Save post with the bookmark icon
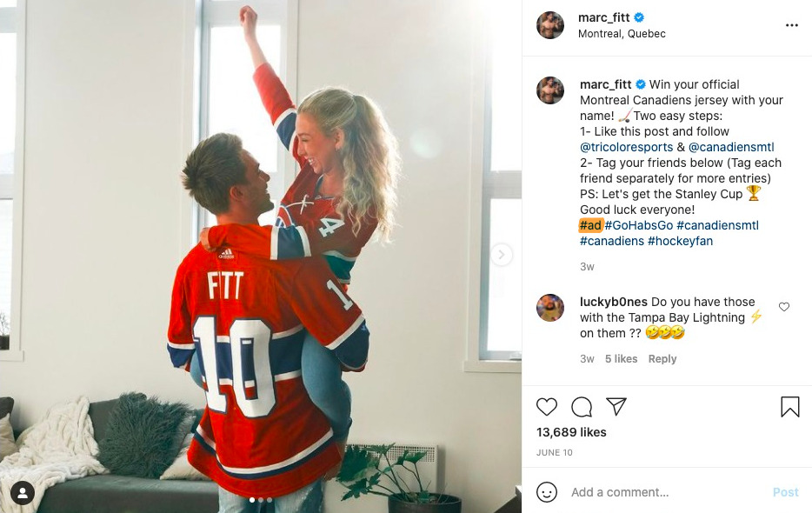 pyautogui.click(x=789, y=407)
